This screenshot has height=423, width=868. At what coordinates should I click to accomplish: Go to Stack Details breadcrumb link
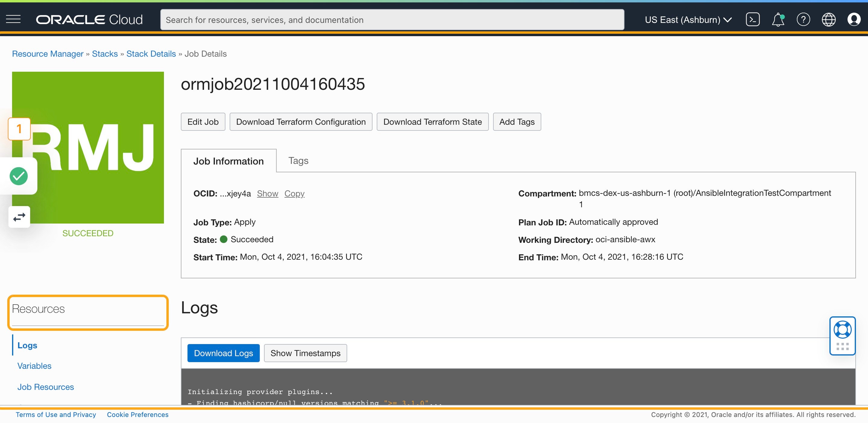[x=151, y=54]
